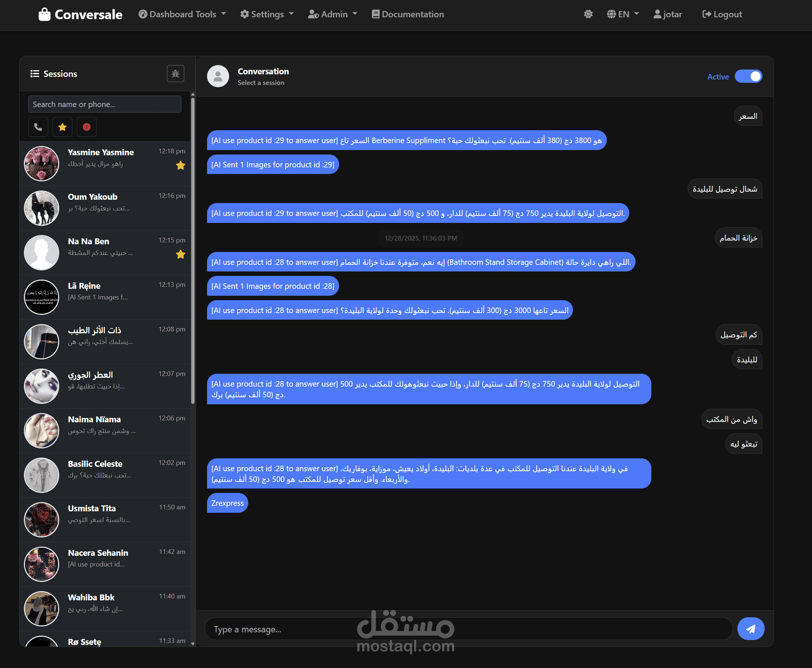
Task: Toggle star on Na Na Ben session
Action: pyautogui.click(x=181, y=254)
